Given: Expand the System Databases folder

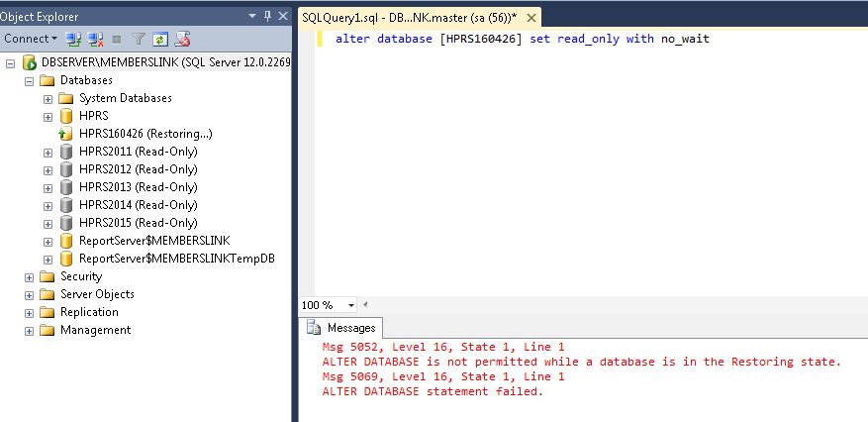Looking at the screenshot, I should (x=48, y=98).
